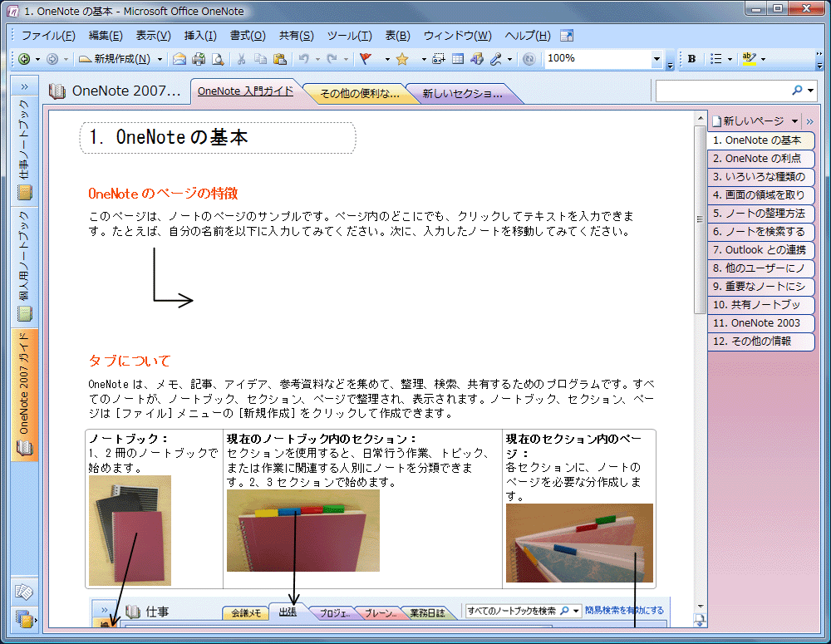Open page 7. Outlook との連携
Screen dimensions: 831x644
point(760,250)
